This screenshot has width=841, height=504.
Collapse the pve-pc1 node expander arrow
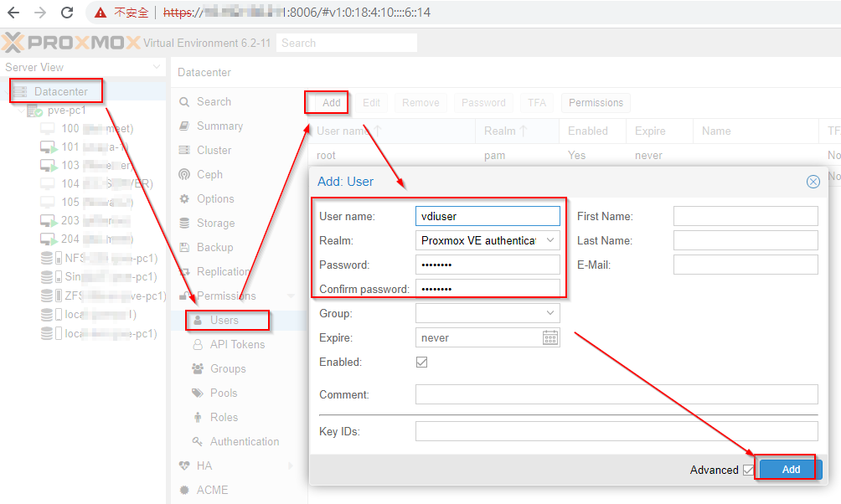click(21, 111)
